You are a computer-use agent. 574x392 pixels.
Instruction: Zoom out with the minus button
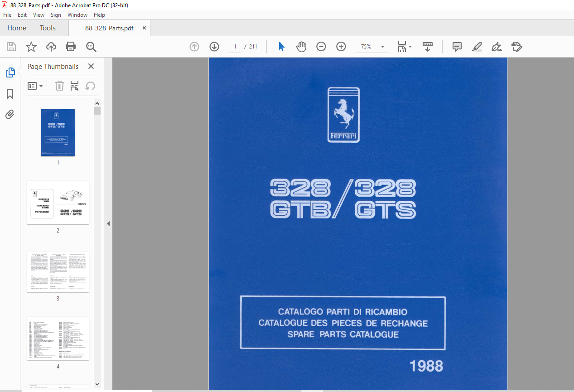(321, 47)
